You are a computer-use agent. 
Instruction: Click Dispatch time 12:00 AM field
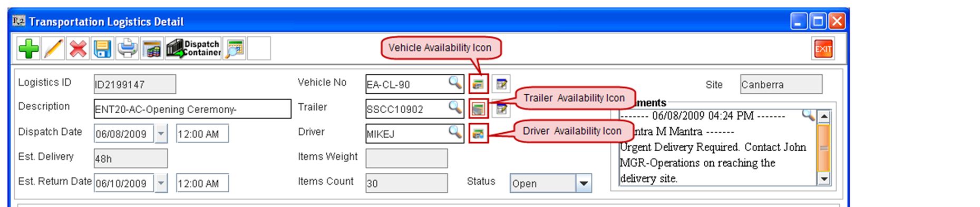[x=202, y=134]
